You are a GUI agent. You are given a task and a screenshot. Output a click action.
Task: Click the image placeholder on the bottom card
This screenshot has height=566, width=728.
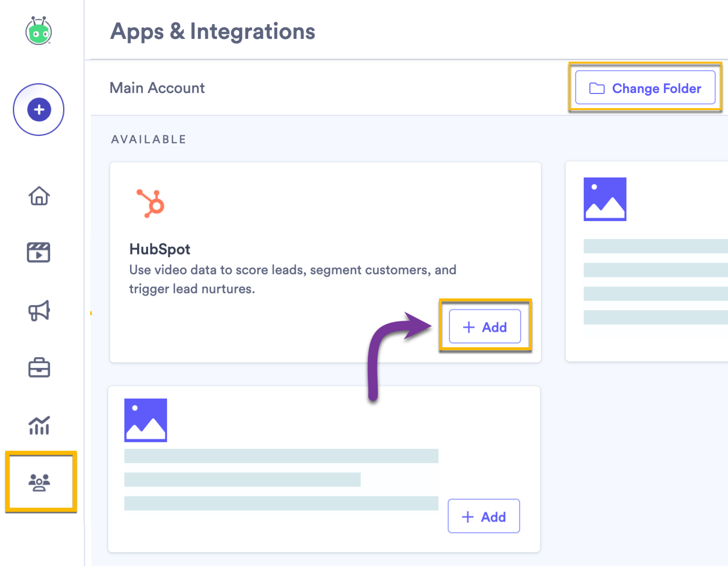point(146,419)
